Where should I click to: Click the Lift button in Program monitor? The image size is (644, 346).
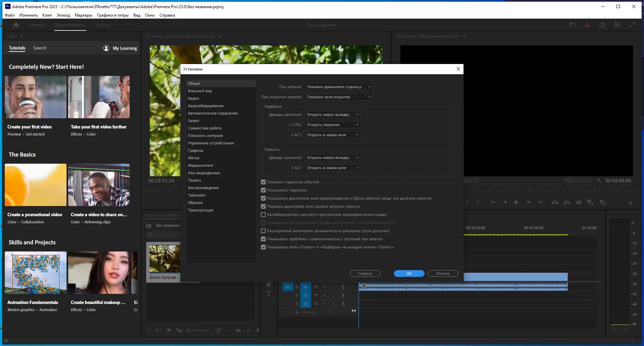pyautogui.click(x=555, y=202)
